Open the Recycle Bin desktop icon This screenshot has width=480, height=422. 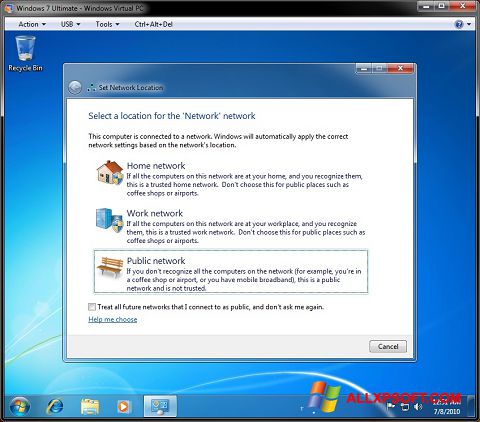(x=25, y=53)
